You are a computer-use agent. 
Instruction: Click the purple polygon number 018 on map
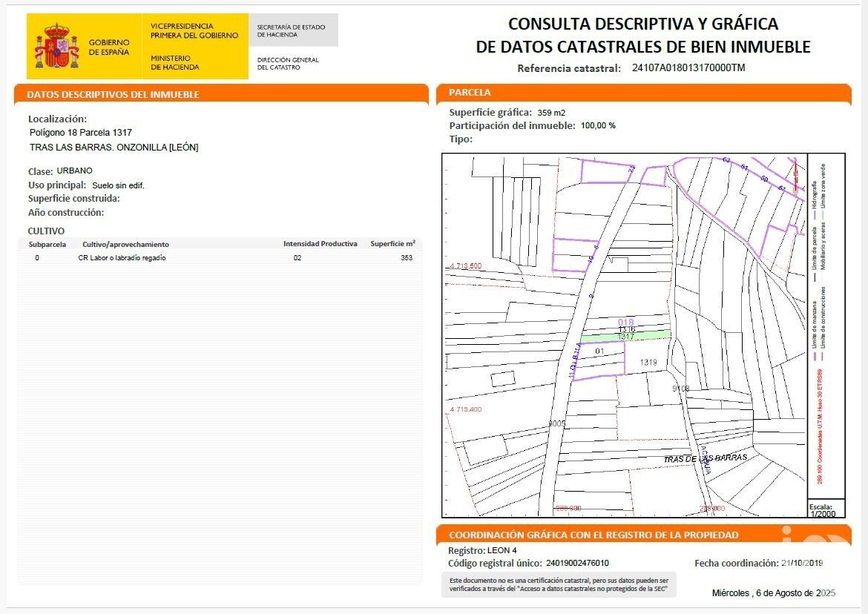pos(626,322)
